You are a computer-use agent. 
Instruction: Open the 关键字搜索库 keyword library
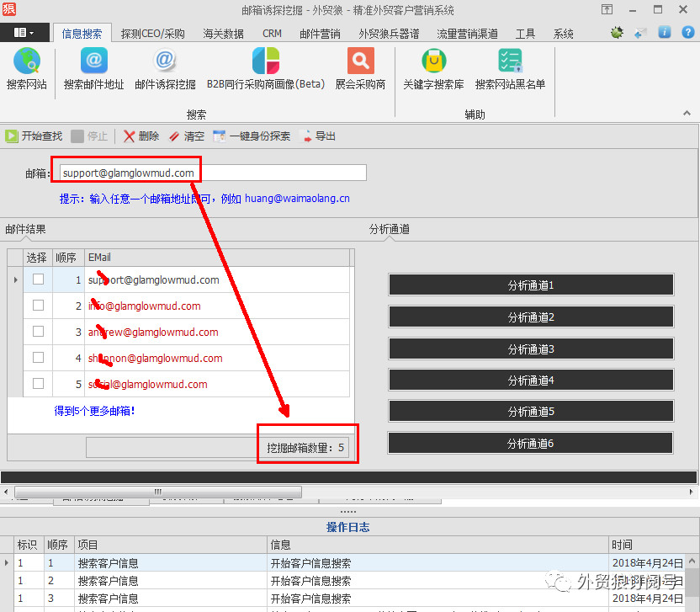point(433,69)
